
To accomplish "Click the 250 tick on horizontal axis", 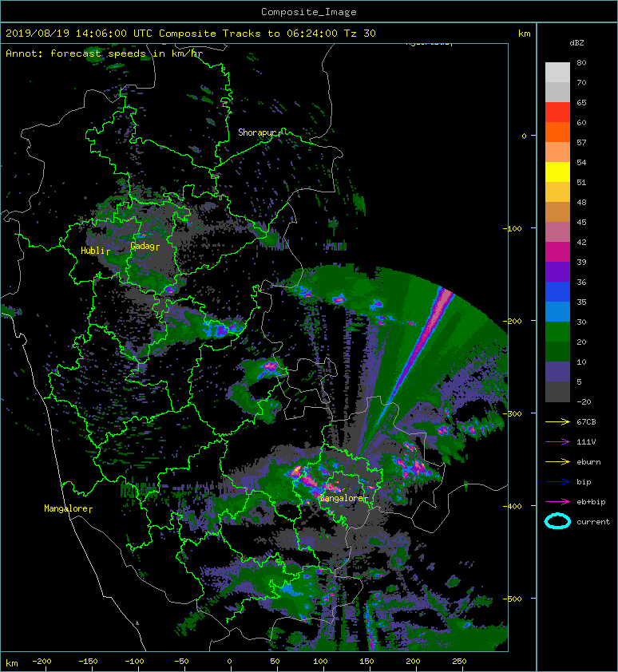I will (x=459, y=662).
